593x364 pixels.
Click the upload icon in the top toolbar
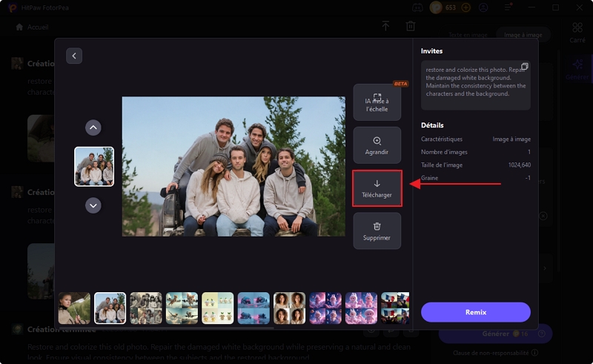pyautogui.click(x=385, y=26)
